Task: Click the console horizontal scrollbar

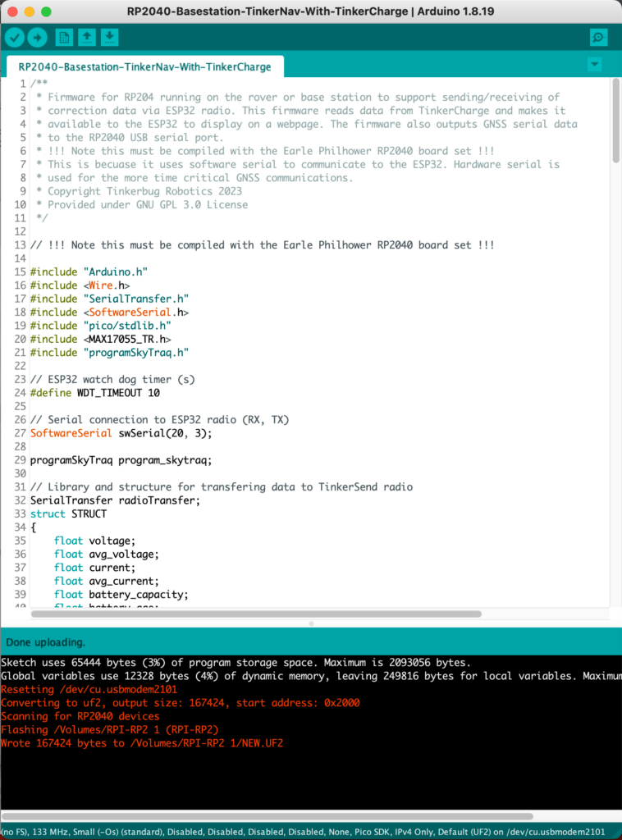Action: (x=267, y=816)
